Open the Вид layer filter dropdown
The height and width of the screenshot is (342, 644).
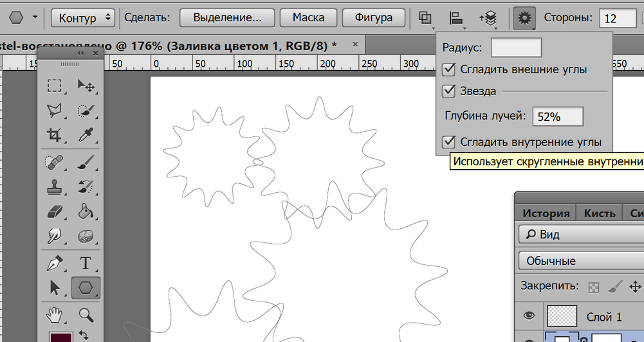tap(581, 235)
